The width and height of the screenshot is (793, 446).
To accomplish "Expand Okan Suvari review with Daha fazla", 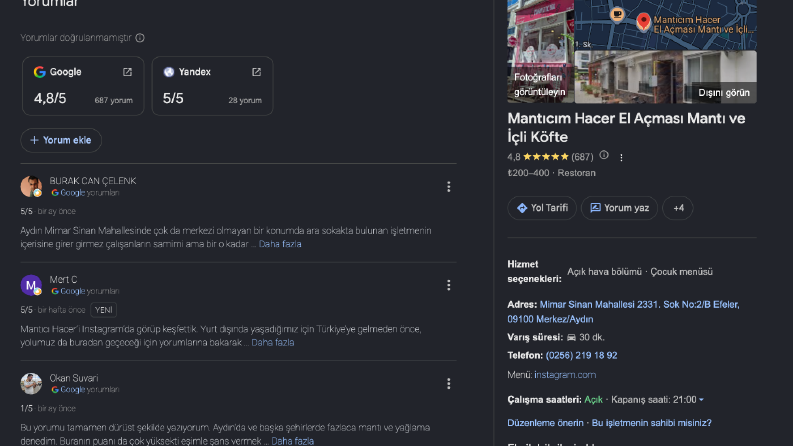I will point(292,441).
